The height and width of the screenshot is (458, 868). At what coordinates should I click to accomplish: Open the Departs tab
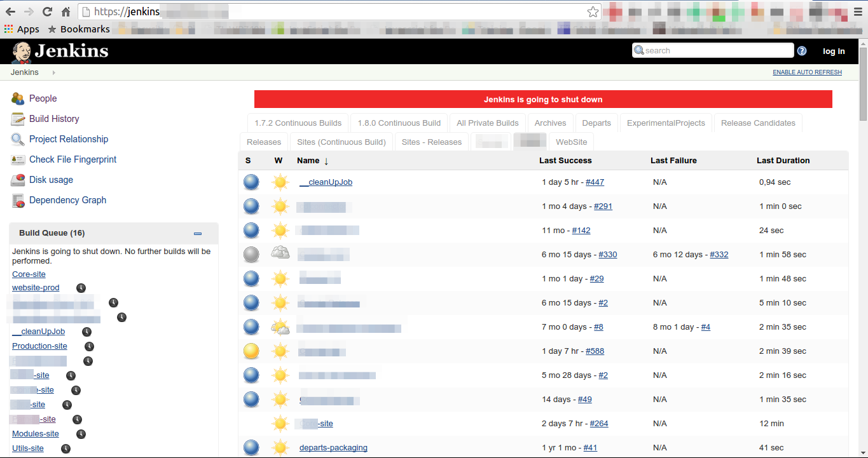tap(596, 123)
